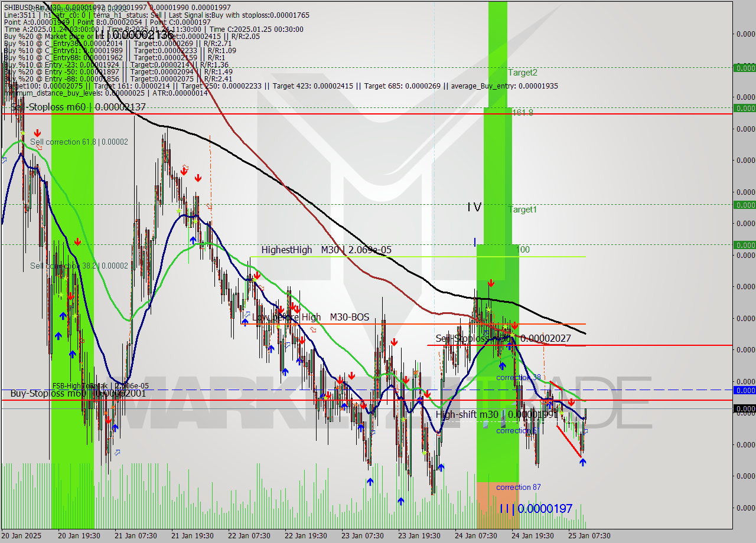
Task: Click the '21 Jan 07:30' time axis label
Action: tap(136, 535)
